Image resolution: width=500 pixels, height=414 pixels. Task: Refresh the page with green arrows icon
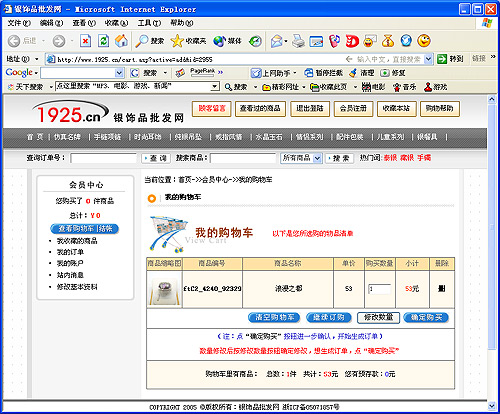pos(104,41)
